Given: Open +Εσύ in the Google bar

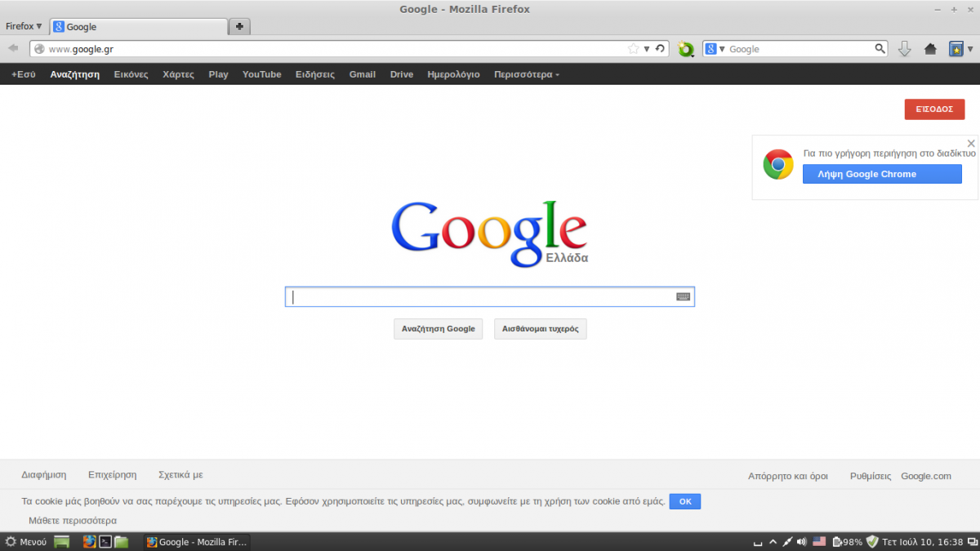Looking at the screenshot, I should [x=24, y=74].
